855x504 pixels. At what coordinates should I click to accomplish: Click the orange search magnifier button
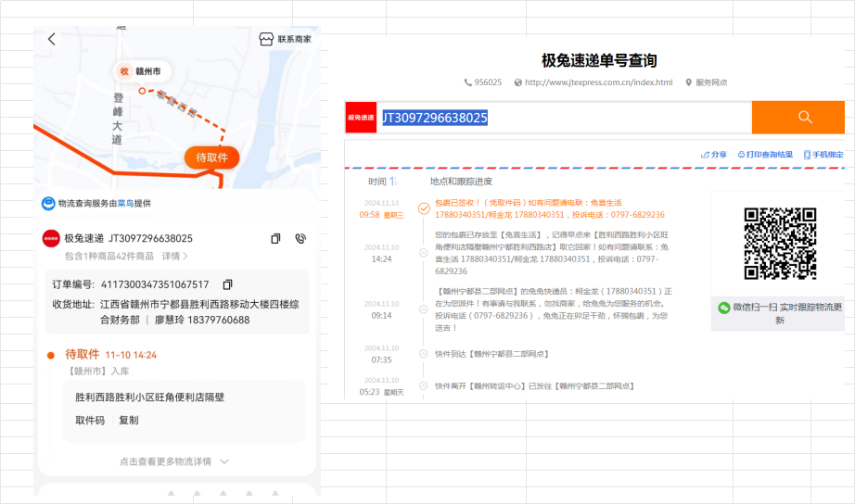pyautogui.click(x=798, y=117)
